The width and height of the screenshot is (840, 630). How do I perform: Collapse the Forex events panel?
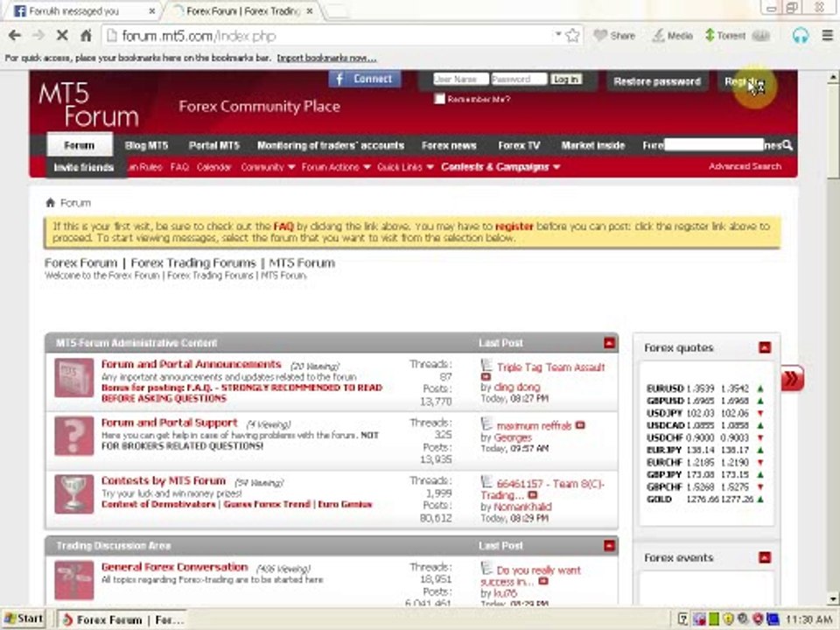765,557
